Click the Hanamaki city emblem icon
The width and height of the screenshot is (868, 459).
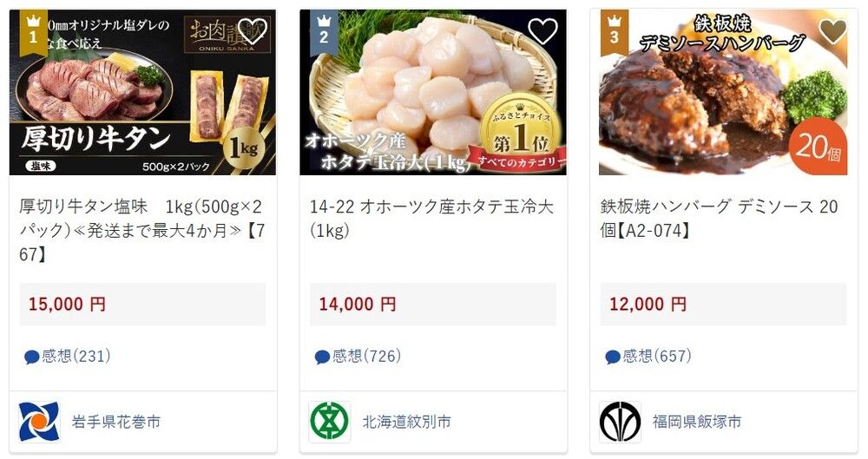click(x=39, y=422)
